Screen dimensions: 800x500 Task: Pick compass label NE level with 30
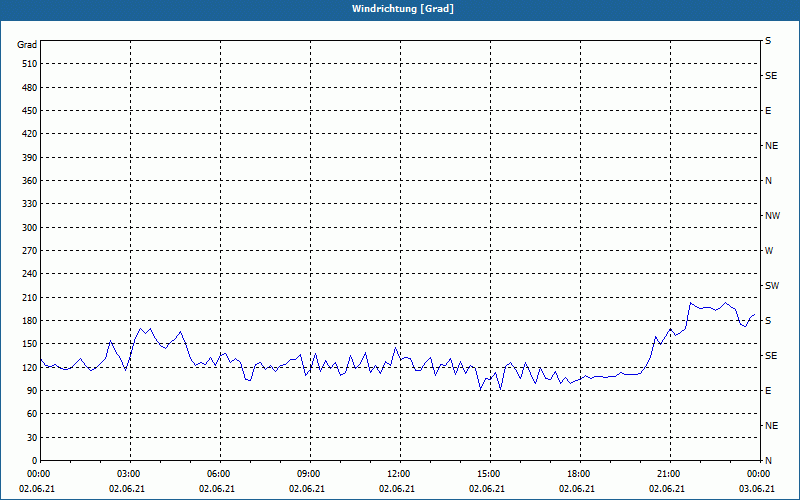[771, 426]
